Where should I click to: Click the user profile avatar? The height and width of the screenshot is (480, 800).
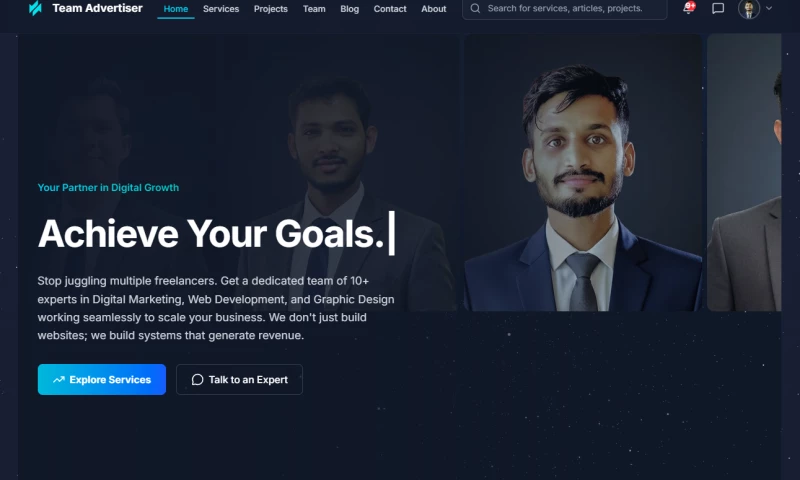(748, 9)
